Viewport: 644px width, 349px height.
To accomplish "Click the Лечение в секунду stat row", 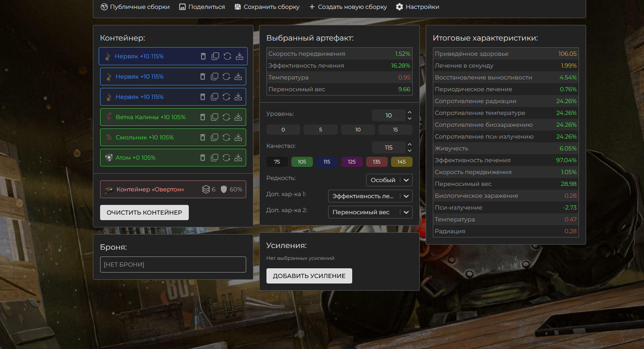I will tap(506, 65).
